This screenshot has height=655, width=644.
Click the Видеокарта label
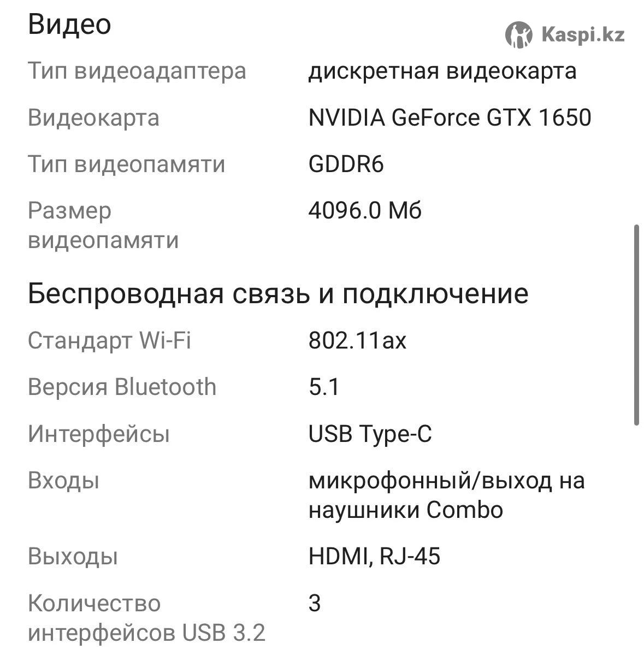pyautogui.click(x=93, y=118)
